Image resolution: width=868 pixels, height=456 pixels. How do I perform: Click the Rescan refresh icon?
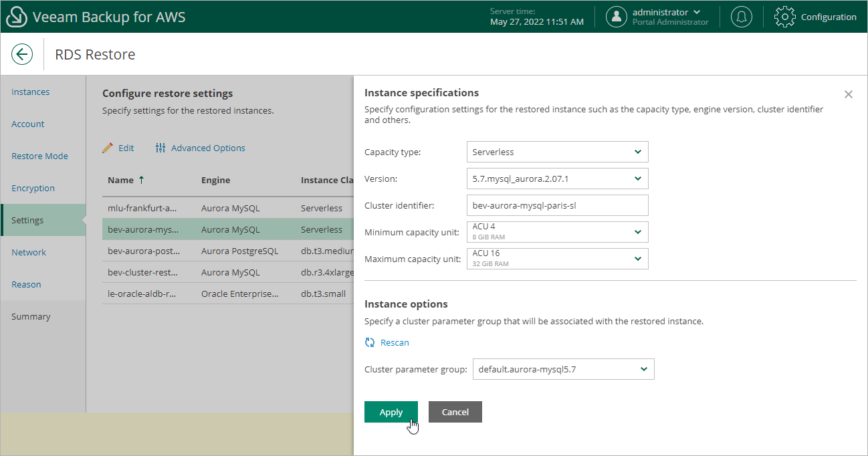click(x=370, y=342)
